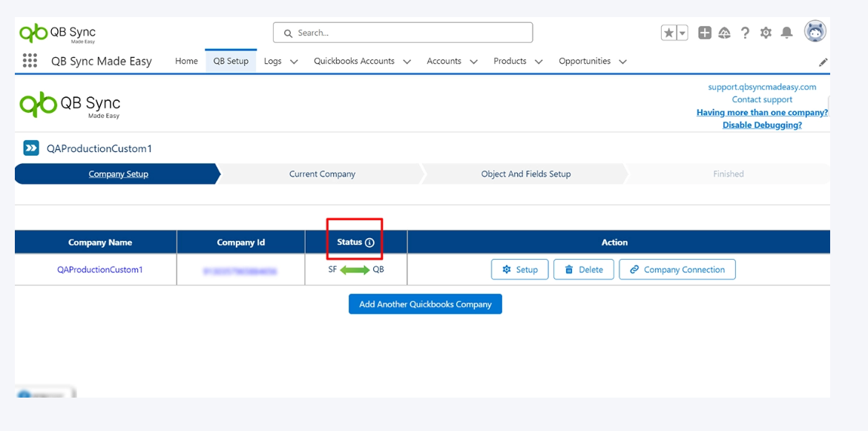
Task: Expand the Accounts tab chevron
Action: 473,62
